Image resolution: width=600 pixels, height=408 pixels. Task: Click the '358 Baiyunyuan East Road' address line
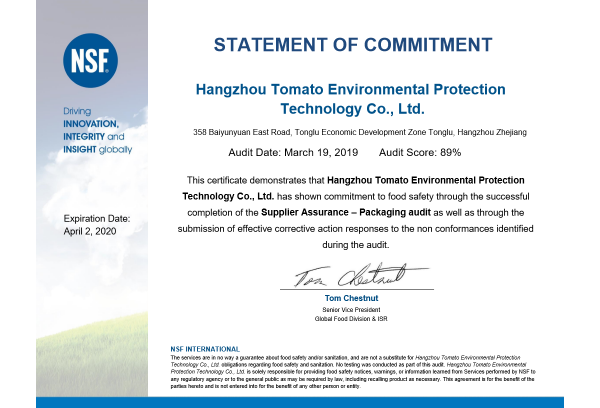[x=360, y=132]
